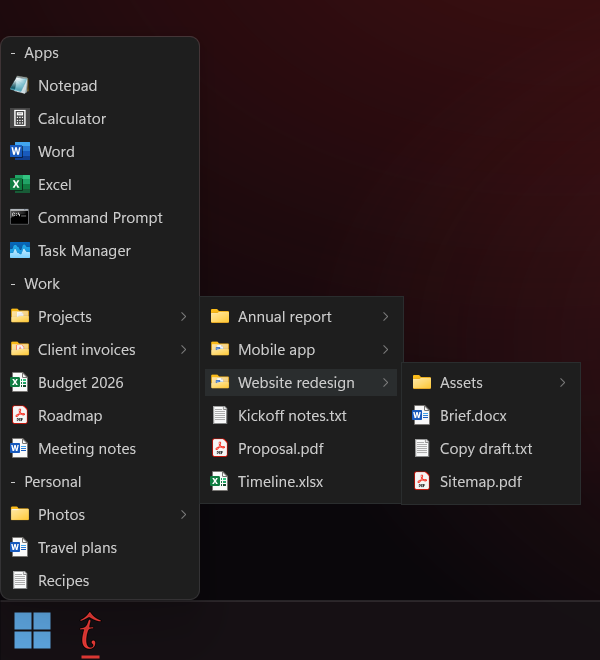The image size is (600, 660).
Task: Click the Windows Start button
Action: tap(32, 630)
